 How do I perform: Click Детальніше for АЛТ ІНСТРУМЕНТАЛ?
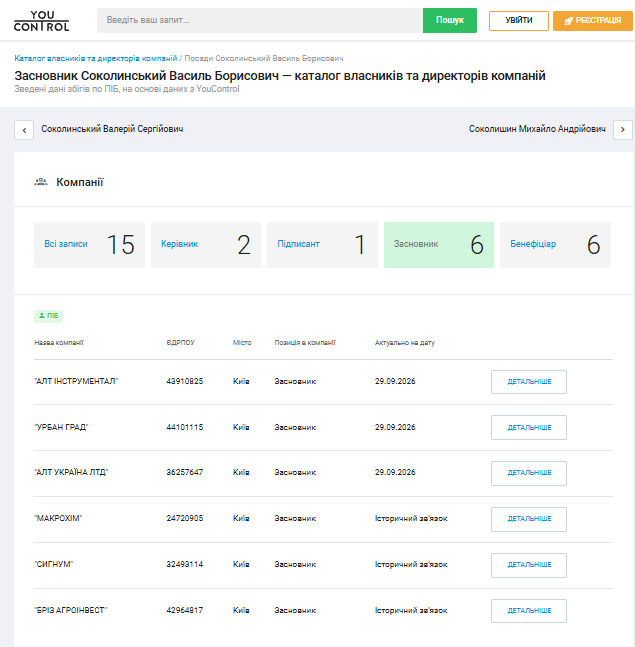click(x=529, y=382)
